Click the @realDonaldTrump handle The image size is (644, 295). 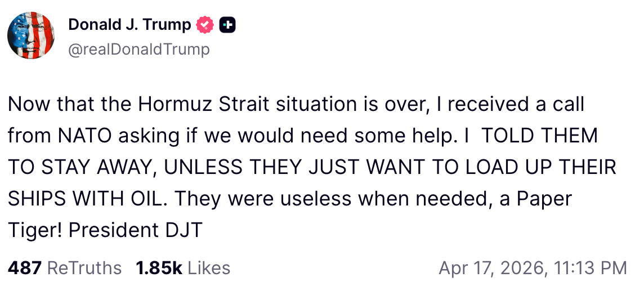click(x=138, y=50)
